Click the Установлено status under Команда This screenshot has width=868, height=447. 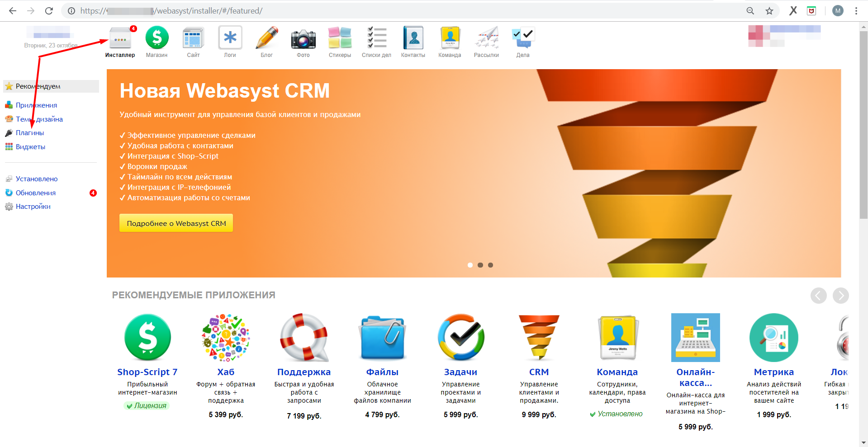coord(616,414)
